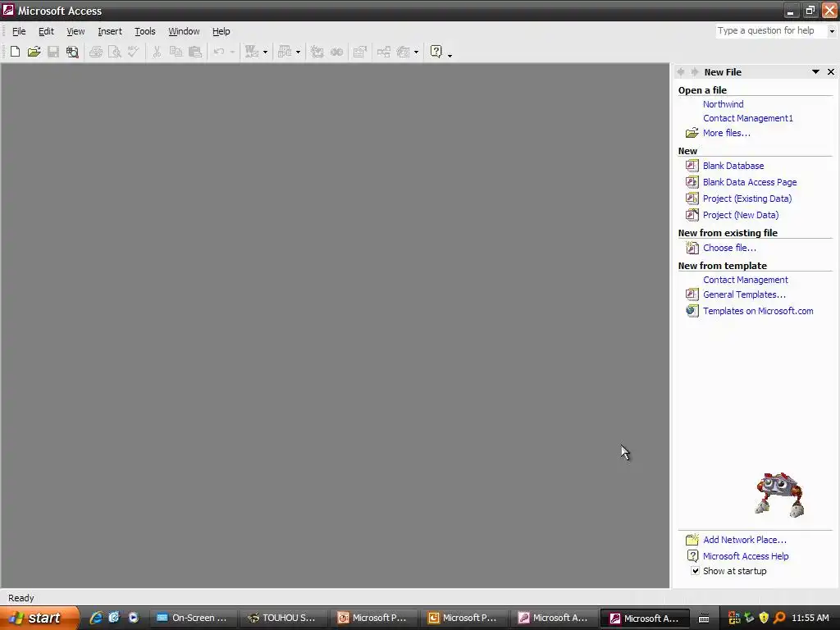Open Contact Management1 recent file
This screenshot has width=840, height=630.
(x=748, y=118)
